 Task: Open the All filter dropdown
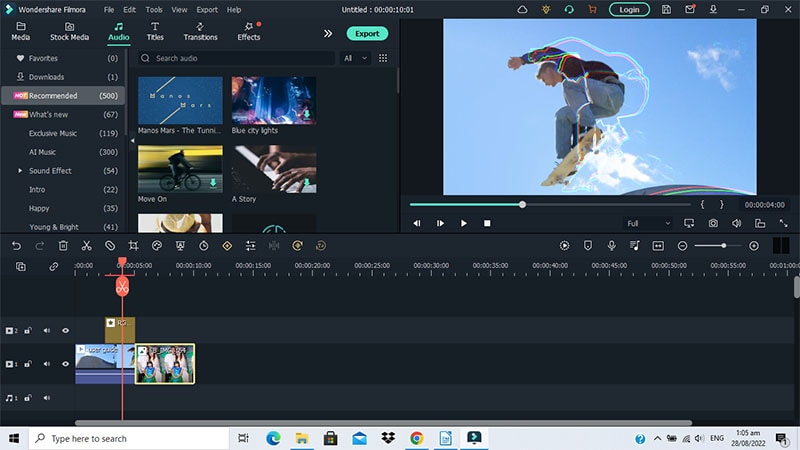pos(353,58)
